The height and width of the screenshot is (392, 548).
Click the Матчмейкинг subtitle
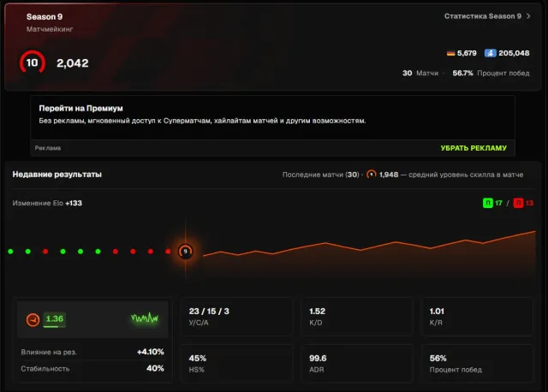coord(50,29)
